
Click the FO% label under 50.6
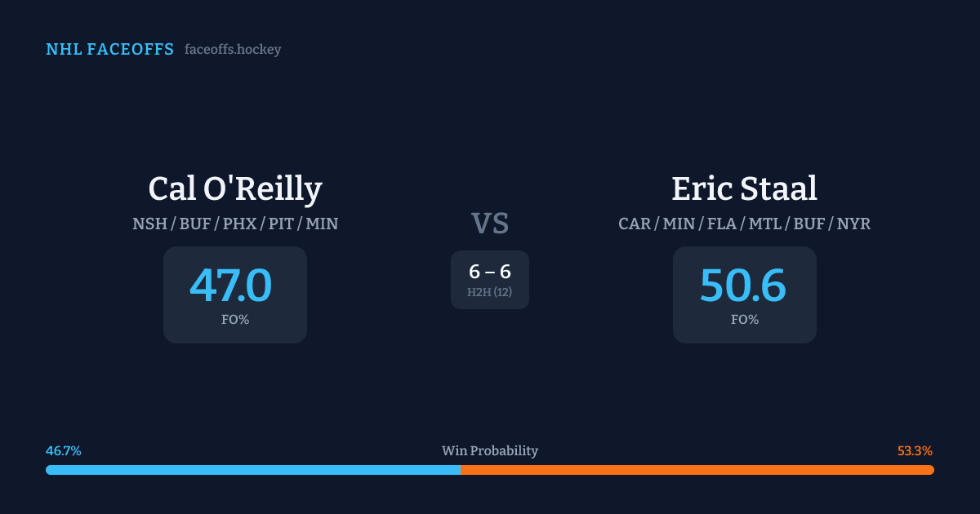tap(744, 320)
